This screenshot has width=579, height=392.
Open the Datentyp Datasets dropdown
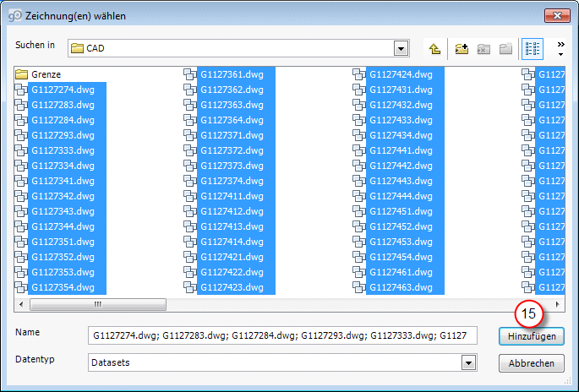[x=468, y=362]
